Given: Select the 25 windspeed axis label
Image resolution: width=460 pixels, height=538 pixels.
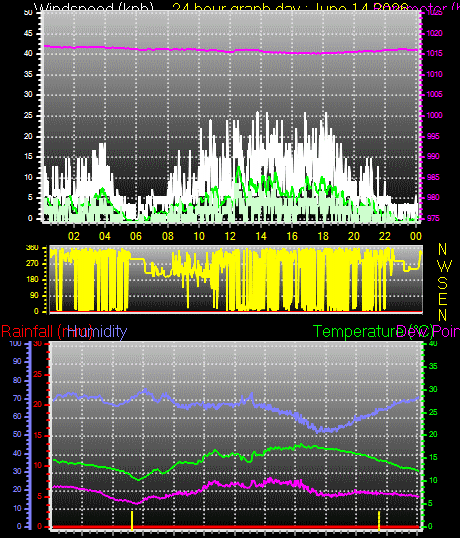Looking at the screenshot, I should pos(28,115).
